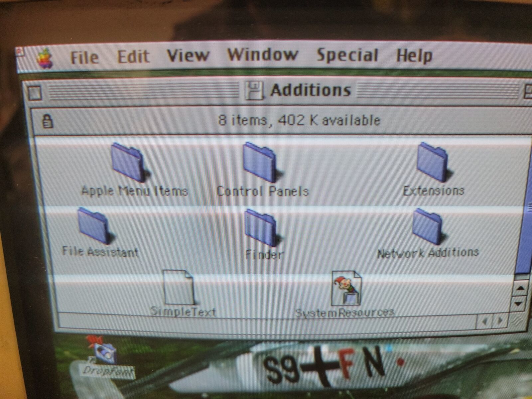
Task: Click the lock icon in the info bar
Action: pos(48,121)
